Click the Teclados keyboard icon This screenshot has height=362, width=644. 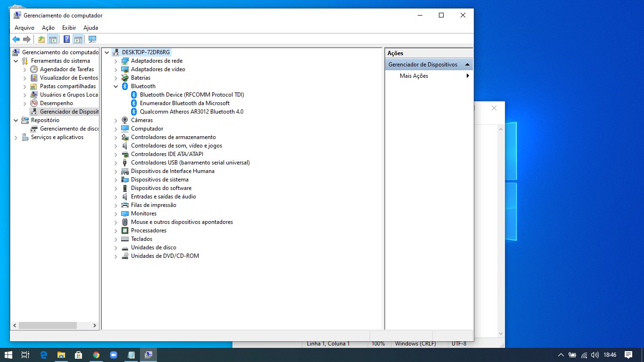point(125,239)
